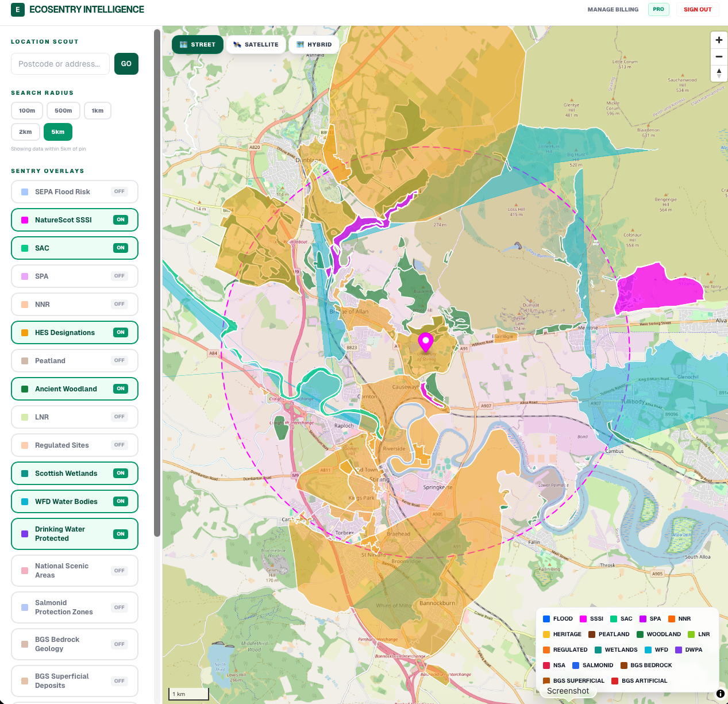Open the map attribution info icon

tap(720, 694)
